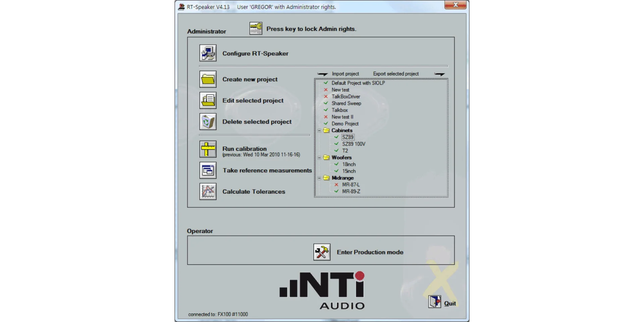Close the RT-Speaker window
Image resolution: width=644 pixels, height=322 pixels.
pos(455,5)
